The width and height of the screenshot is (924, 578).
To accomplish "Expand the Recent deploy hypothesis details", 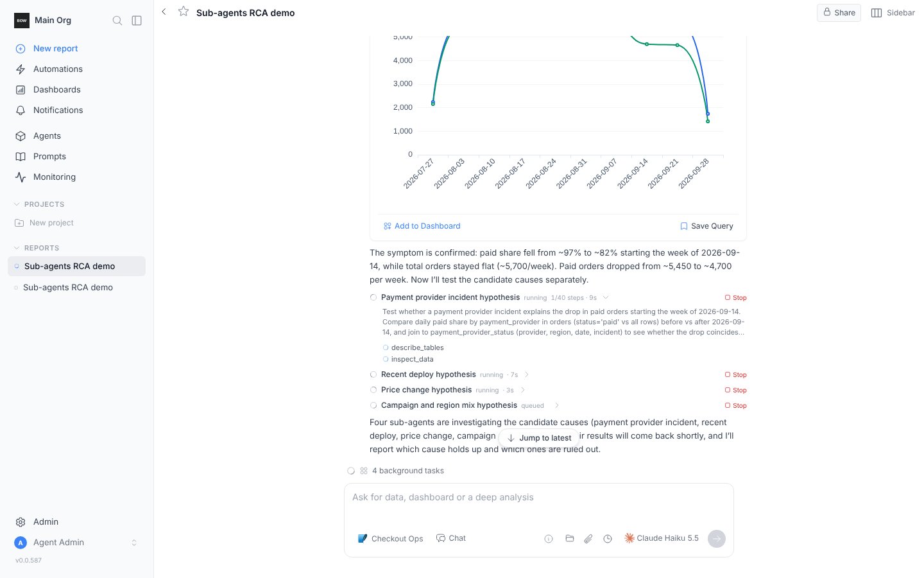I will [527, 374].
